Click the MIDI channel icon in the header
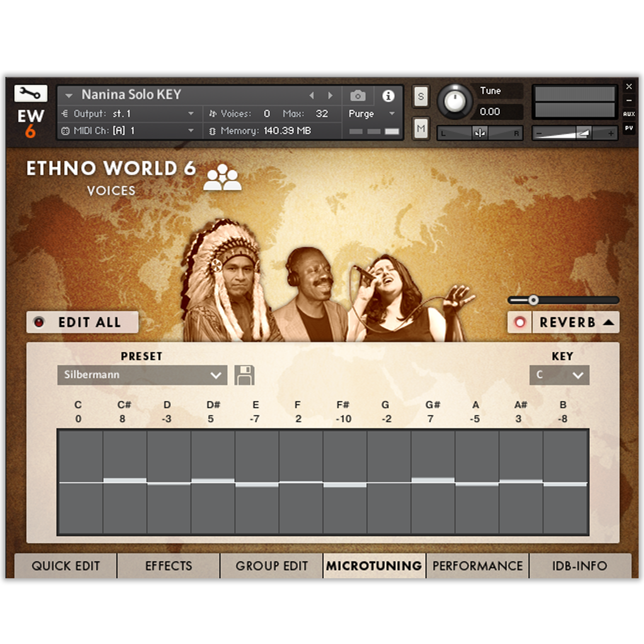Viewport: 644px width, 644px height. pos(66,131)
